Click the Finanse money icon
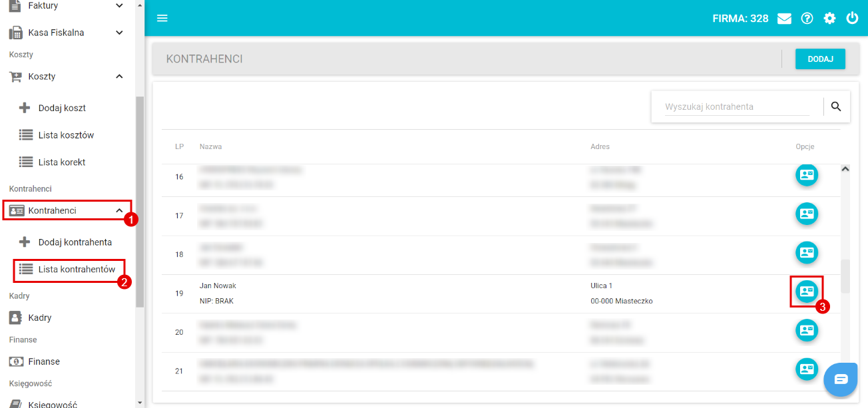The image size is (868, 408). pos(16,362)
